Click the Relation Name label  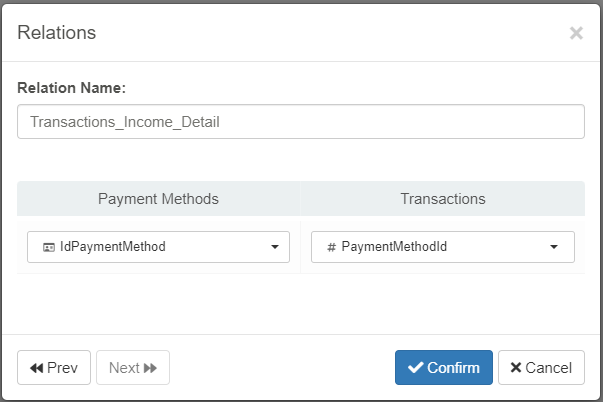(x=71, y=88)
